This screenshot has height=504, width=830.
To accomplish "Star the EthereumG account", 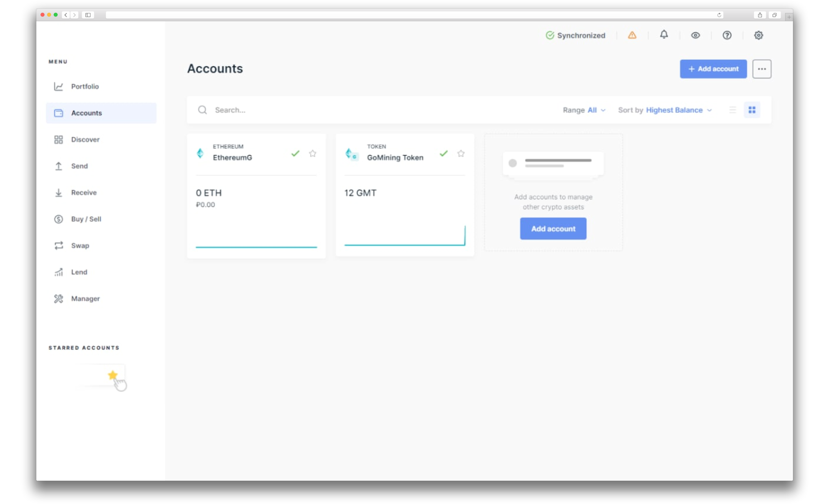I will pyautogui.click(x=312, y=154).
